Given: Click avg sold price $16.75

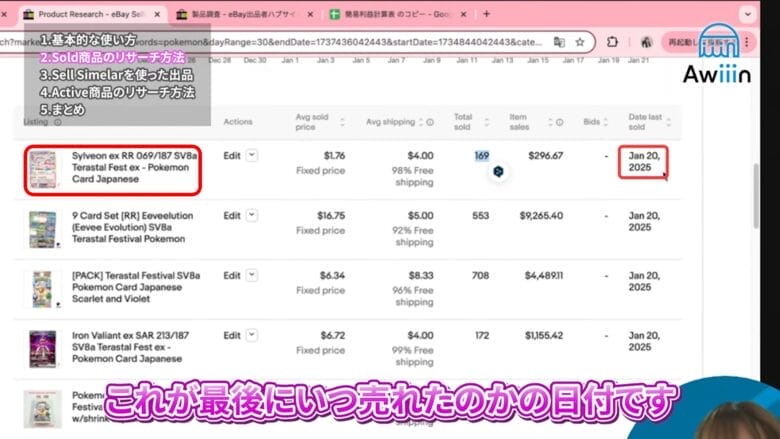Looking at the screenshot, I should [331, 216].
